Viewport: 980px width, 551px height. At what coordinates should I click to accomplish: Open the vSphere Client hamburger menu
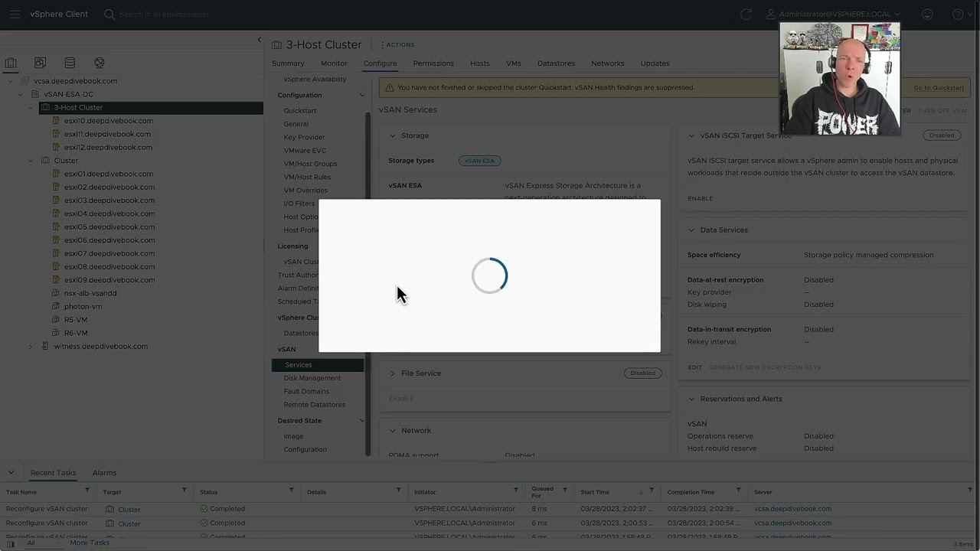click(15, 14)
